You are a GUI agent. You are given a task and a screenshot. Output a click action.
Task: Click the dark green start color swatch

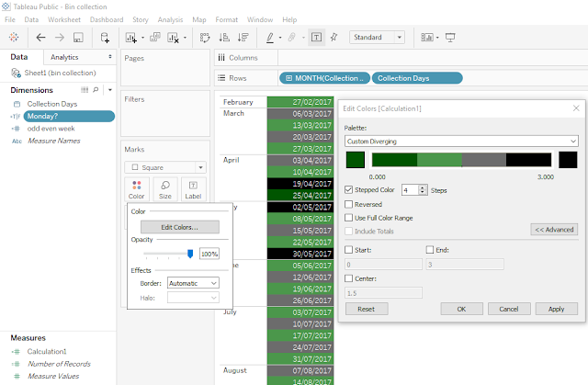click(356, 160)
